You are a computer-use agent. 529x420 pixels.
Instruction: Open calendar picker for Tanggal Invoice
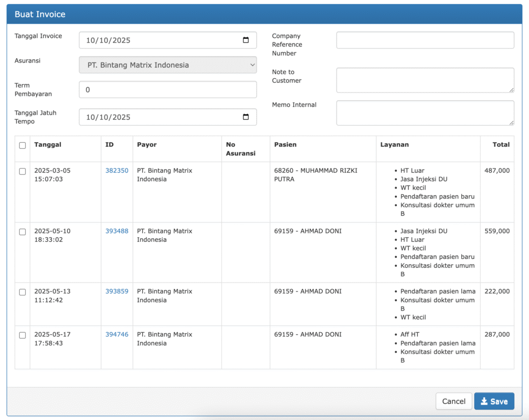[246, 40]
